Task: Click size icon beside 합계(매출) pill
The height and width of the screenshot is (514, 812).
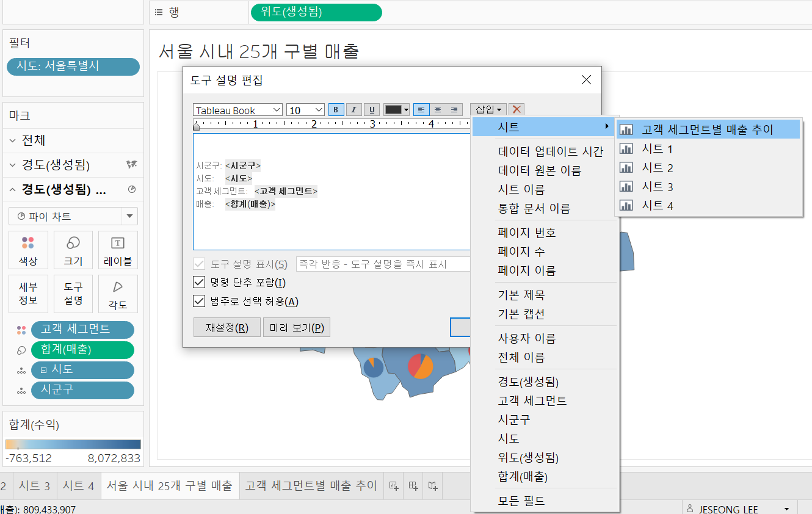Action: (21, 350)
